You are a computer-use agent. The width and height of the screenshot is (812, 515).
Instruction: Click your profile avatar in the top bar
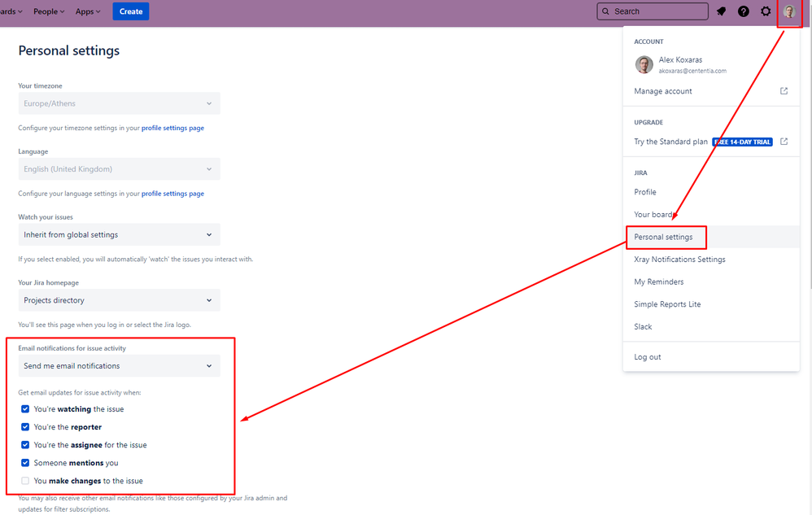point(788,11)
